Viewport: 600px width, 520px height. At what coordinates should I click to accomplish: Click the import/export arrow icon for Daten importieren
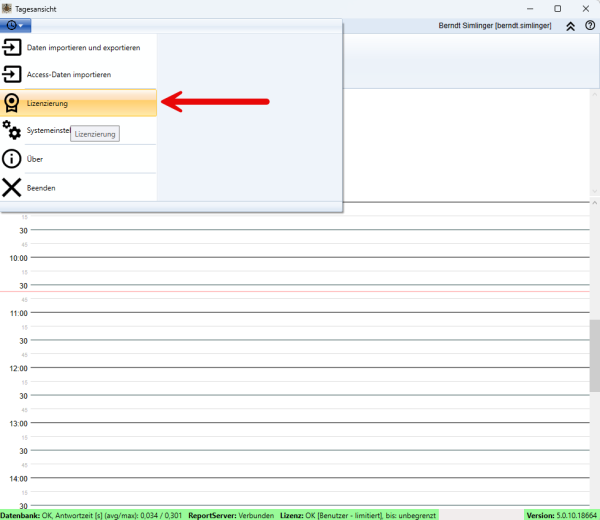pyautogui.click(x=12, y=47)
